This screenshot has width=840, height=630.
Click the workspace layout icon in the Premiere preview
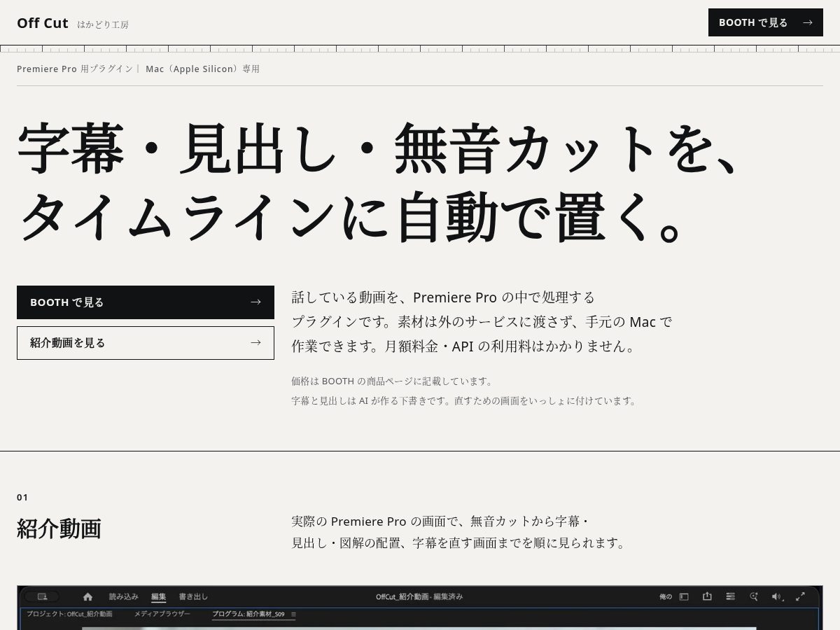684,597
